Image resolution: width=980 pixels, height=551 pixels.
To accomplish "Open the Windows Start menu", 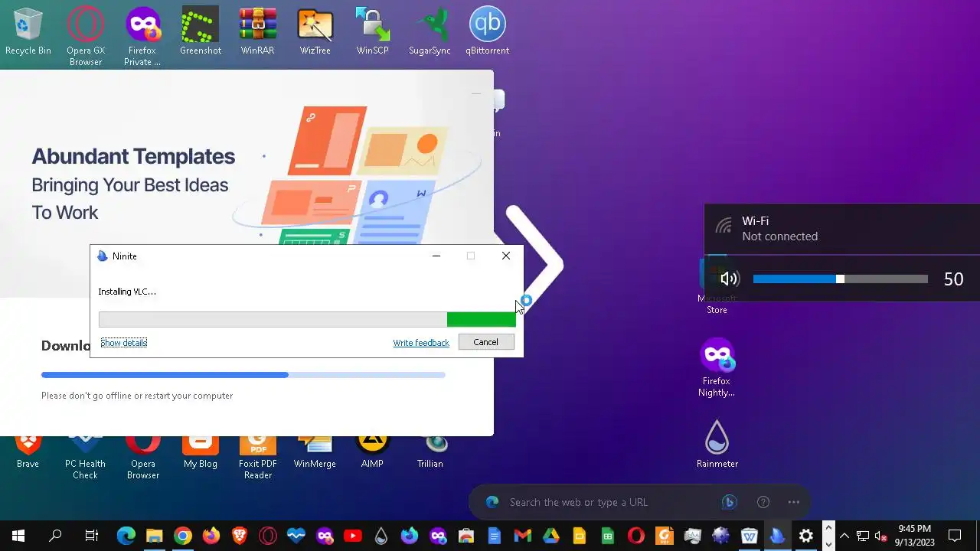I will pyautogui.click(x=18, y=536).
